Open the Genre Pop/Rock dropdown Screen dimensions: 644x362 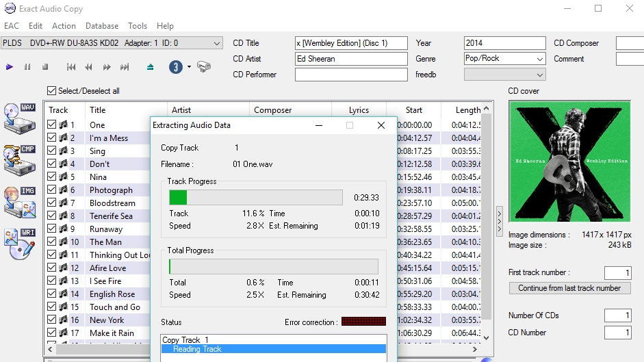coord(540,59)
